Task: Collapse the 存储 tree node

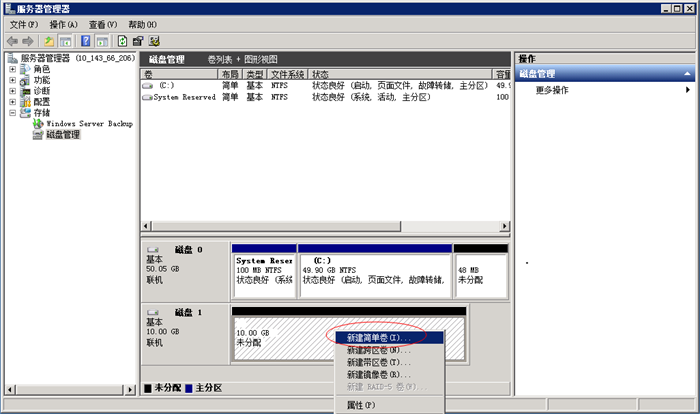Action: point(13,113)
